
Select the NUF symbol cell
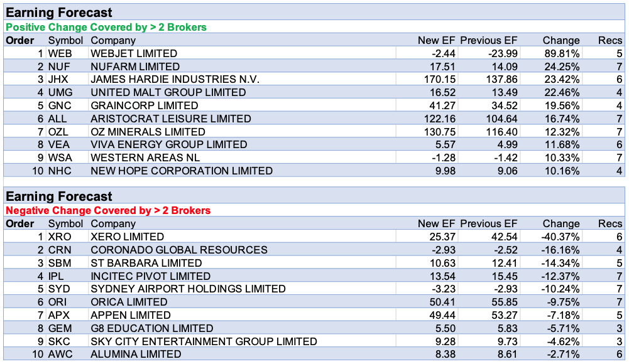59,67
